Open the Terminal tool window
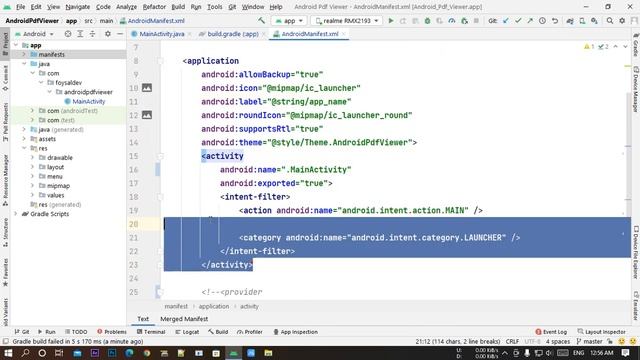This screenshot has height=360, width=640. click(x=151, y=332)
